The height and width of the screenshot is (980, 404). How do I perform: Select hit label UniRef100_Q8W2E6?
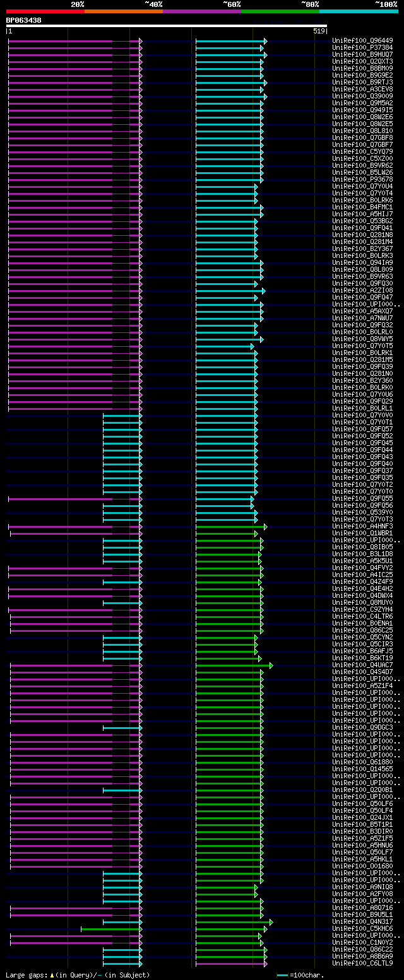click(362, 117)
